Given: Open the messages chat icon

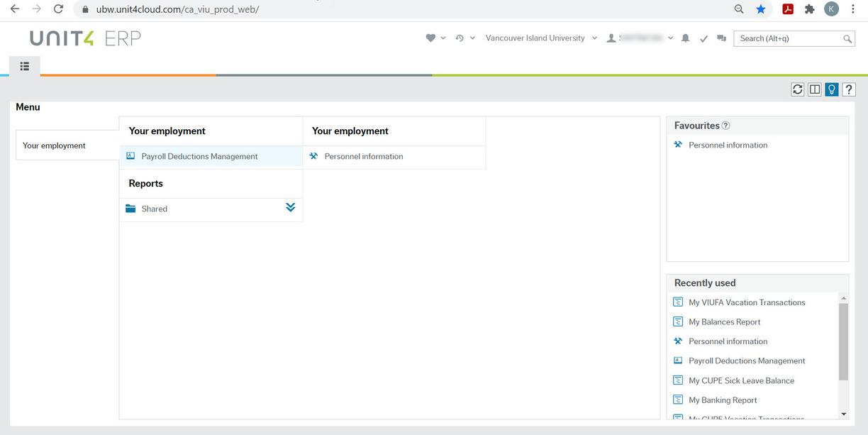Looking at the screenshot, I should click(721, 38).
